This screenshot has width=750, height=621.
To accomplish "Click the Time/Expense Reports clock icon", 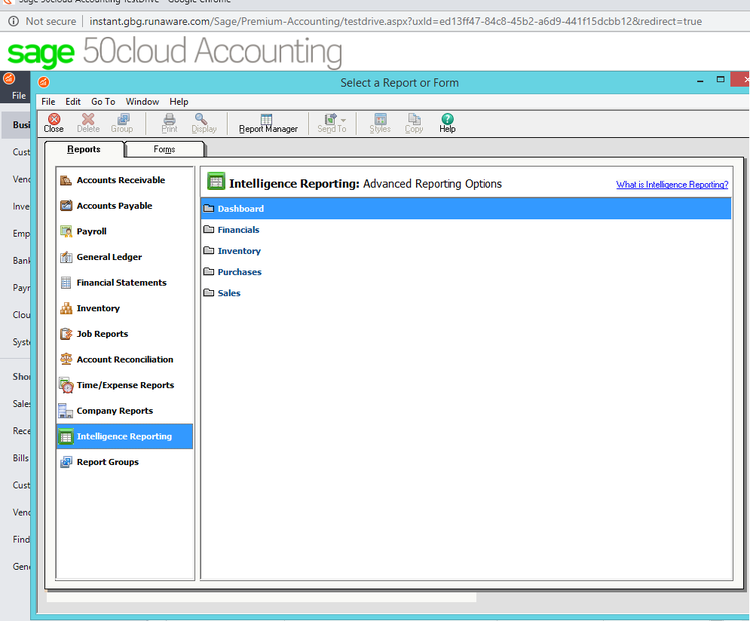I will tap(66, 385).
